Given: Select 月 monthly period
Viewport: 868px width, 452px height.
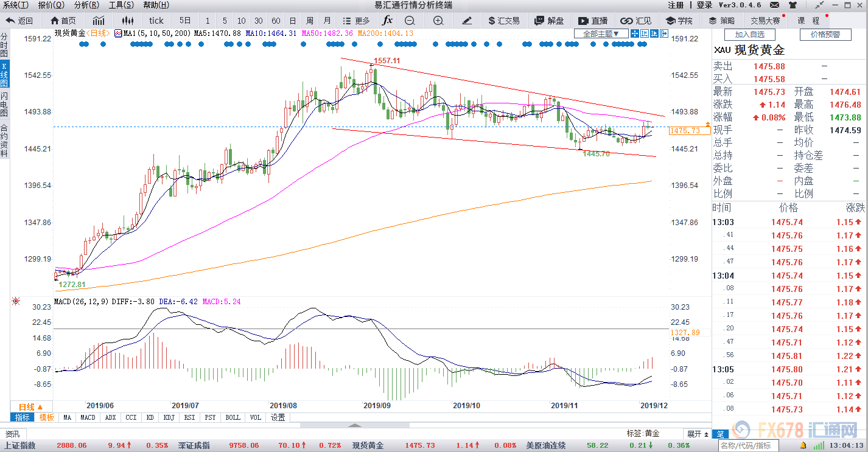Looking at the screenshot, I should click(327, 21).
